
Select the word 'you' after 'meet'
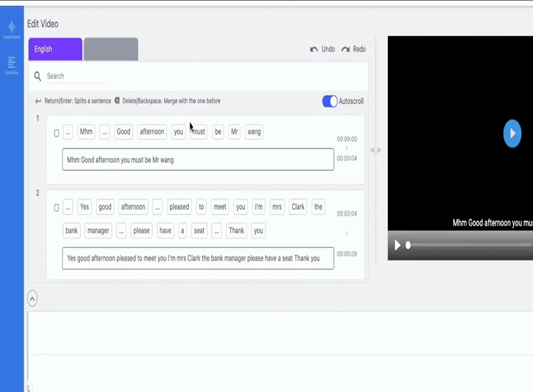241,207
